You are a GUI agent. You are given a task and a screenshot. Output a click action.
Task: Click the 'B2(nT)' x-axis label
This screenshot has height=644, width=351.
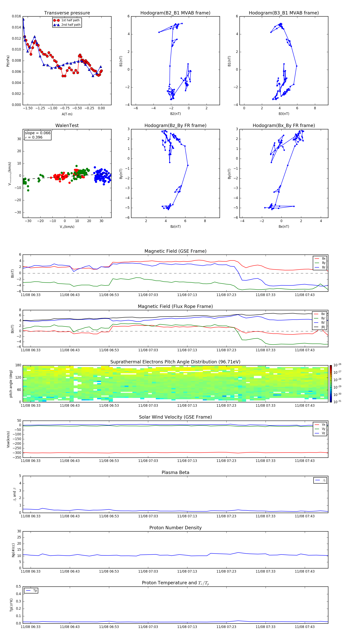(175, 114)
